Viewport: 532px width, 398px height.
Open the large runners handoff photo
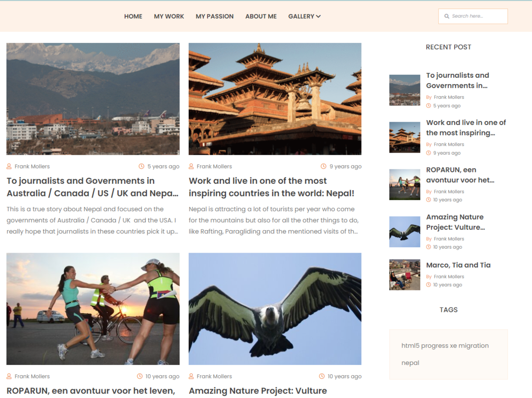[93, 309]
